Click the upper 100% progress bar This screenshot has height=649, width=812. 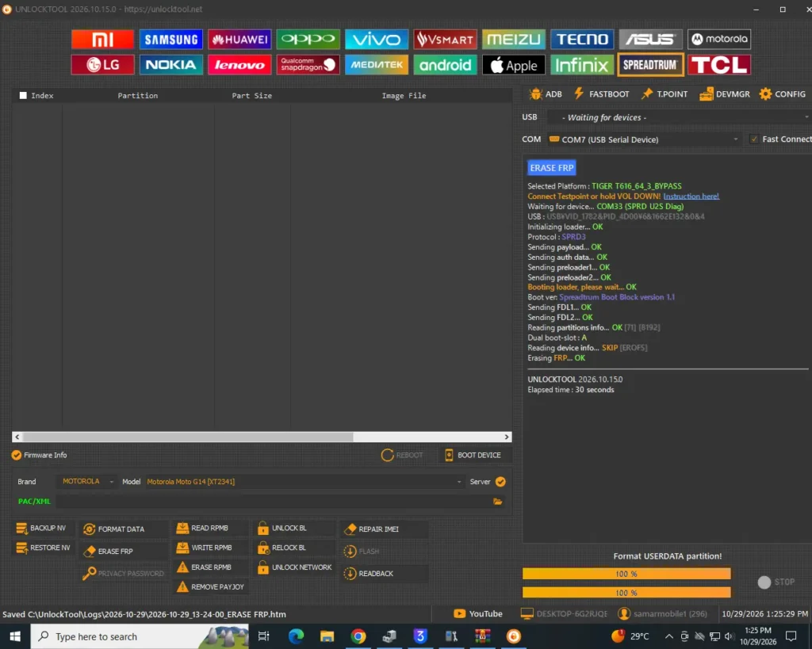coord(626,574)
